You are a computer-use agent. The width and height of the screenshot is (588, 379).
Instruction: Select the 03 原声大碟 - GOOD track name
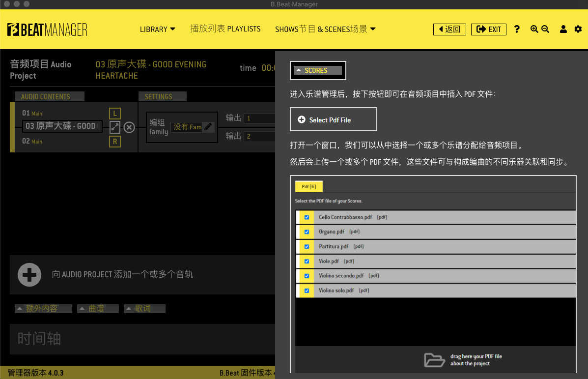(62, 126)
